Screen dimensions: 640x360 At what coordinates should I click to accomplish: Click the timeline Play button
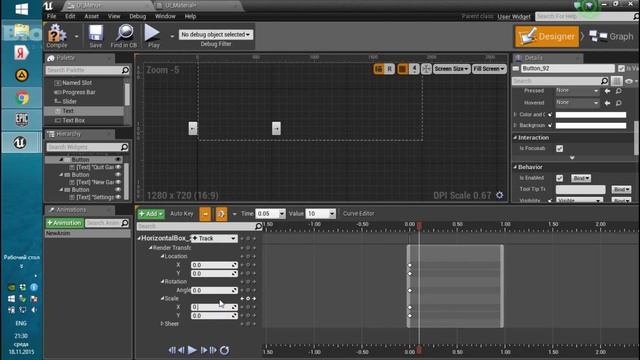coord(192,350)
